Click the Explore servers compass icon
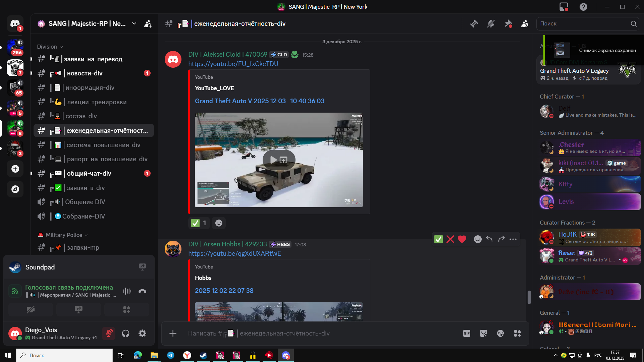Image resolution: width=644 pixels, height=362 pixels. [15, 189]
